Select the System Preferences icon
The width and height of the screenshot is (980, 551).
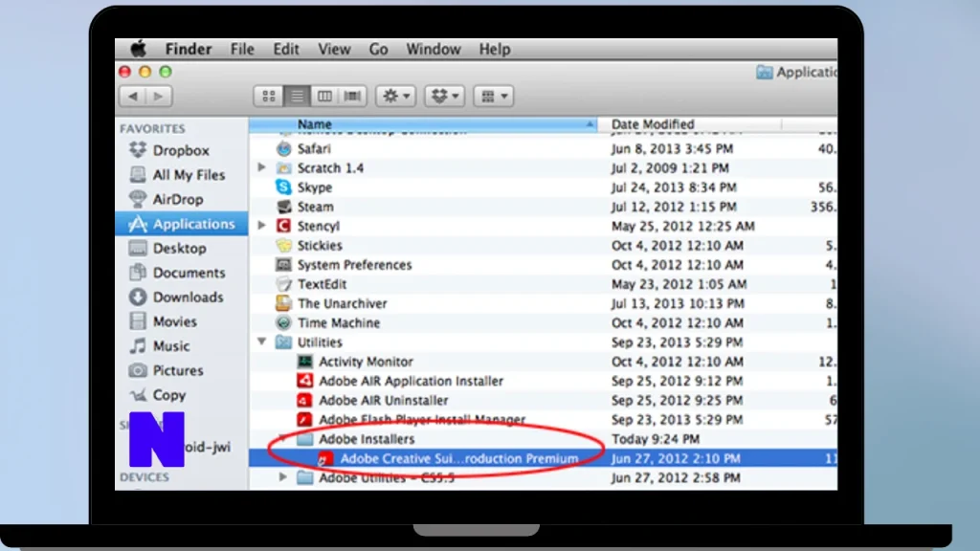[283, 265]
